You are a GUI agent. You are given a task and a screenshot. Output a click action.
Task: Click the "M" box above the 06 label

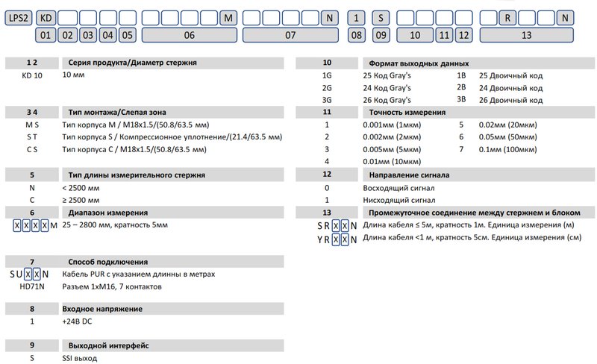click(x=228, y=18)
